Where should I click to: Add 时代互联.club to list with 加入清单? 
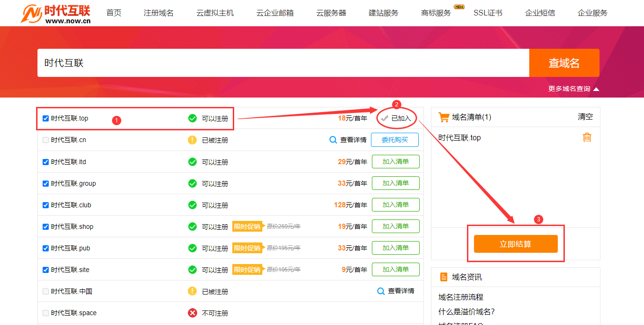coord(396,205)
